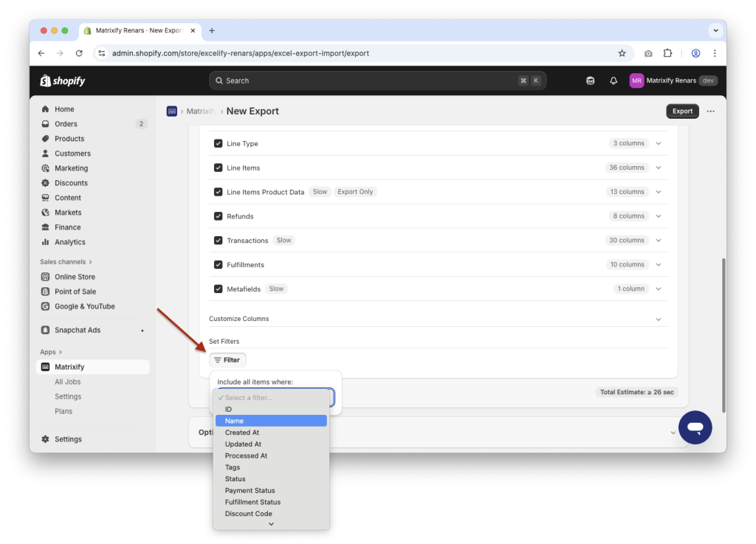Image resolution: width=756 pixels, height=544 pixels.
Task: Disable the Transactions checkbox
Action: pos(218,240)
